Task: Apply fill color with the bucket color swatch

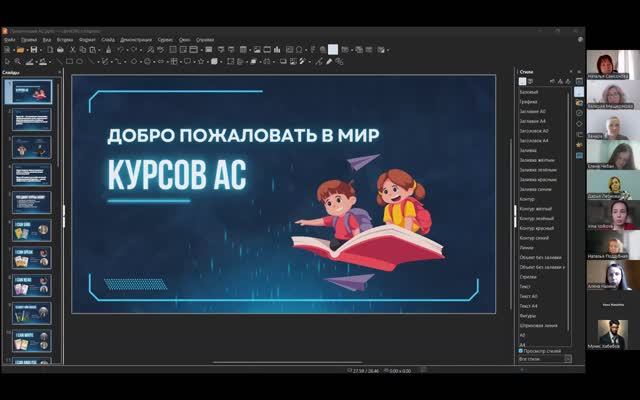Action: coord(42,61)
